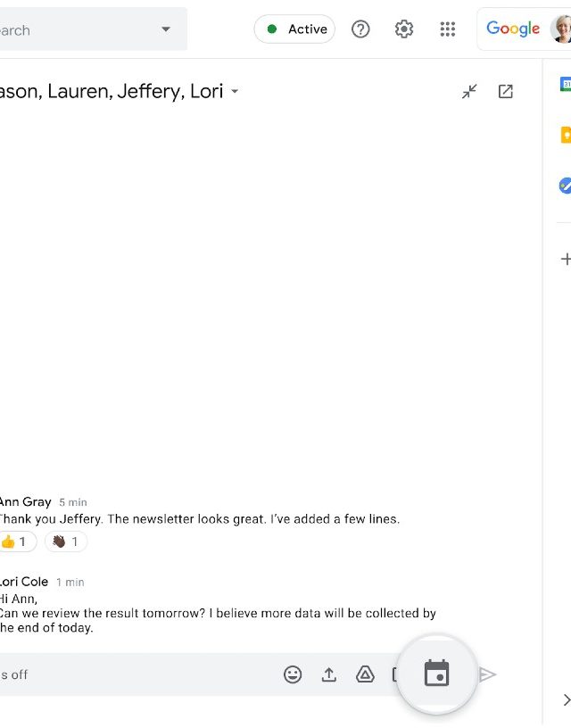Expand the group conversation name menu

235,92
